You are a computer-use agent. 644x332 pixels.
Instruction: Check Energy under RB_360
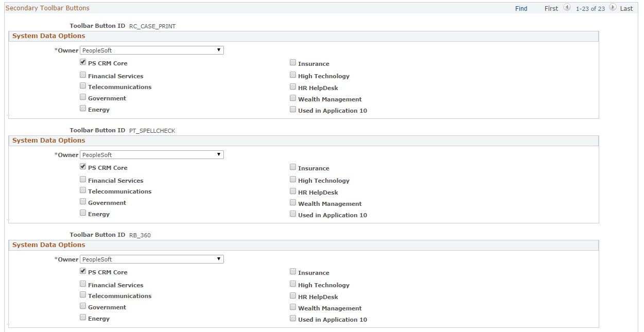pyautogui.click(x=83, y=318)
